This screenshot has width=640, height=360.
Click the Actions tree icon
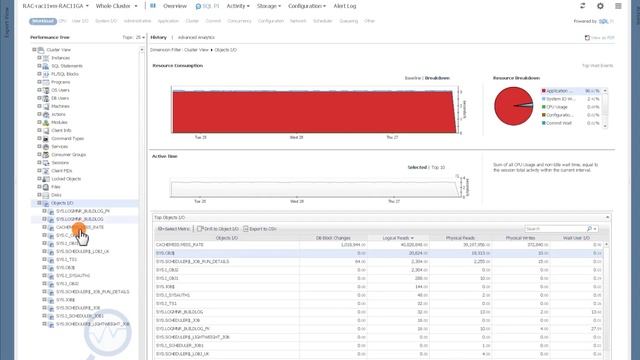pyautogui.click(x=46, y=115)
